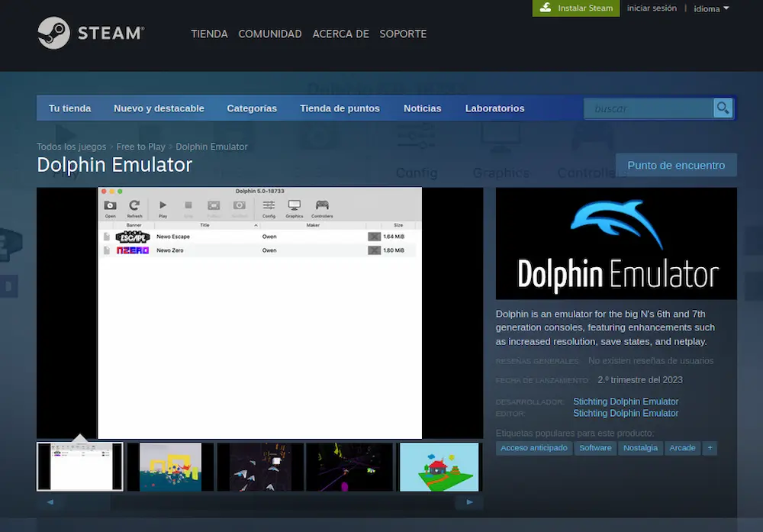Click the grayed Stop icon in the Dolphin toolbar
Image resolution: width=763 pixels, height=532 pixels.
coord(186,206)
